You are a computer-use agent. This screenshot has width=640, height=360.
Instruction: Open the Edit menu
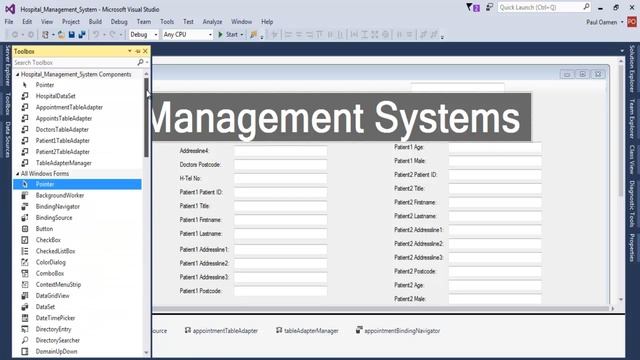coord(27,22)
